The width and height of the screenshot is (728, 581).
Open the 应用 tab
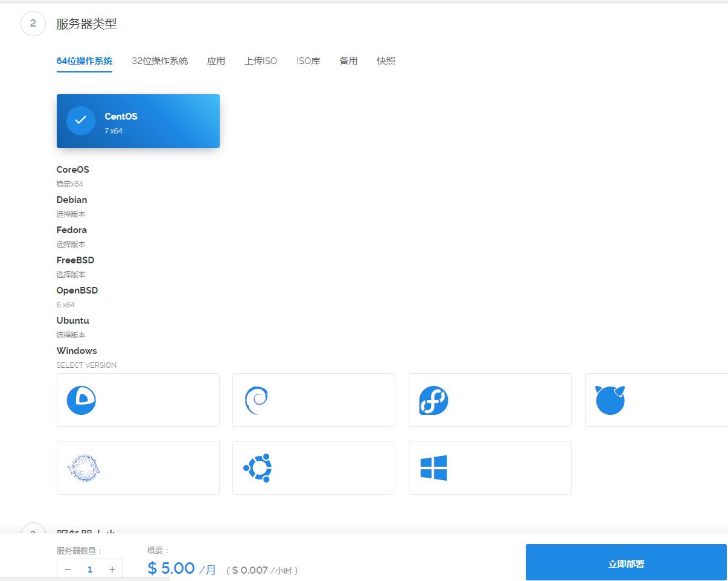[216, 61]
